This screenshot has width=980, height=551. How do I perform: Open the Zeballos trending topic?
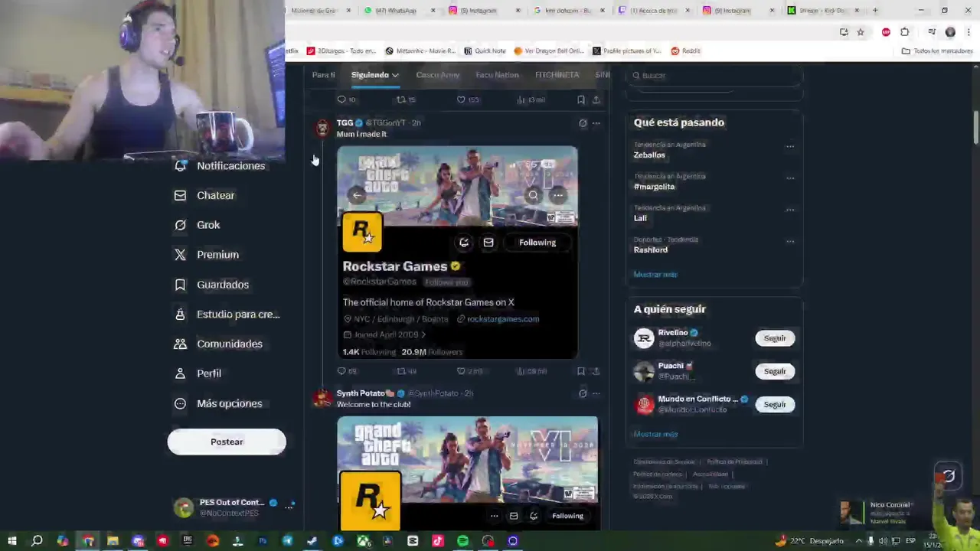pos(649,155)
